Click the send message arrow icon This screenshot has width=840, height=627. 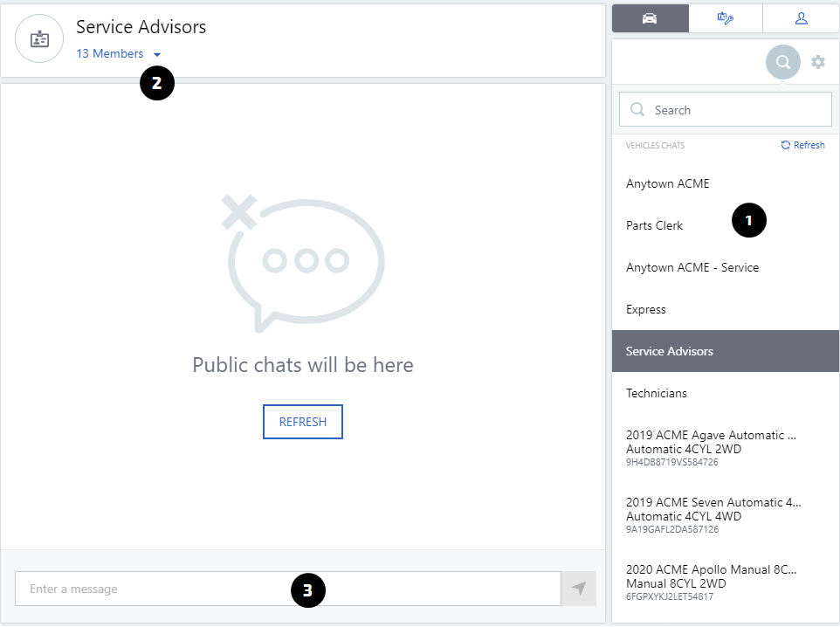[579, 589]
